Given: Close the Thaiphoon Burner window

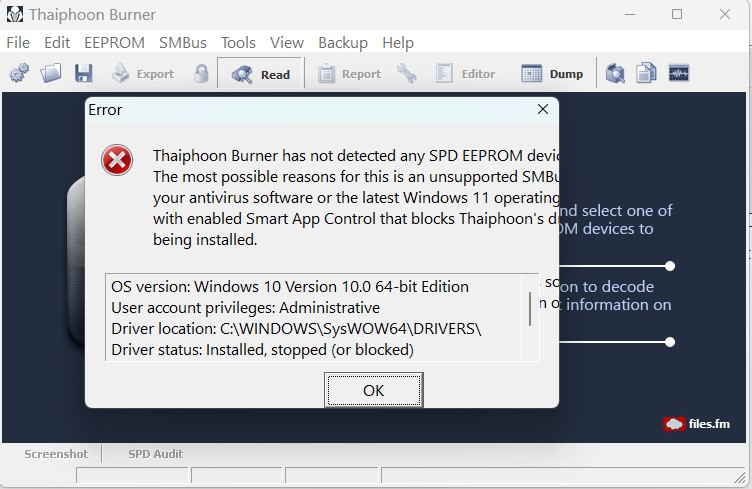Looking at the screenshot, I should [x=725, y=14].
